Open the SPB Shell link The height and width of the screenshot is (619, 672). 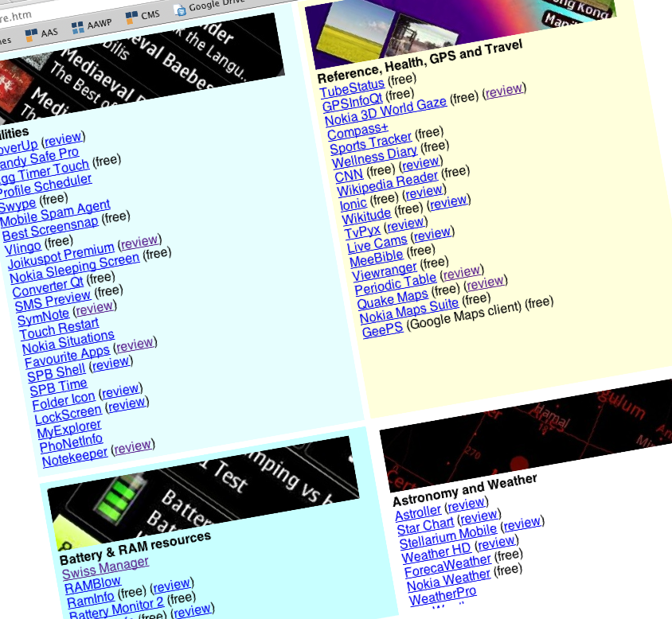(x=57, y=373)
